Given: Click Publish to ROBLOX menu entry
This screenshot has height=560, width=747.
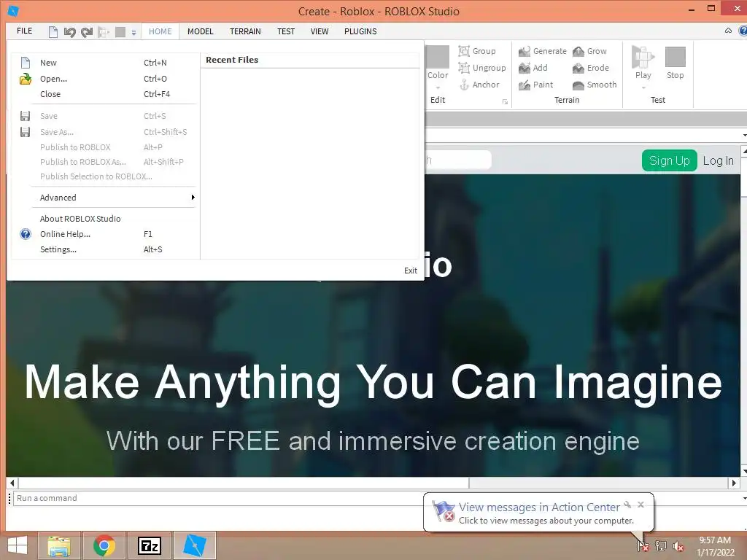Looking at the screenshot, I should 105,147.
